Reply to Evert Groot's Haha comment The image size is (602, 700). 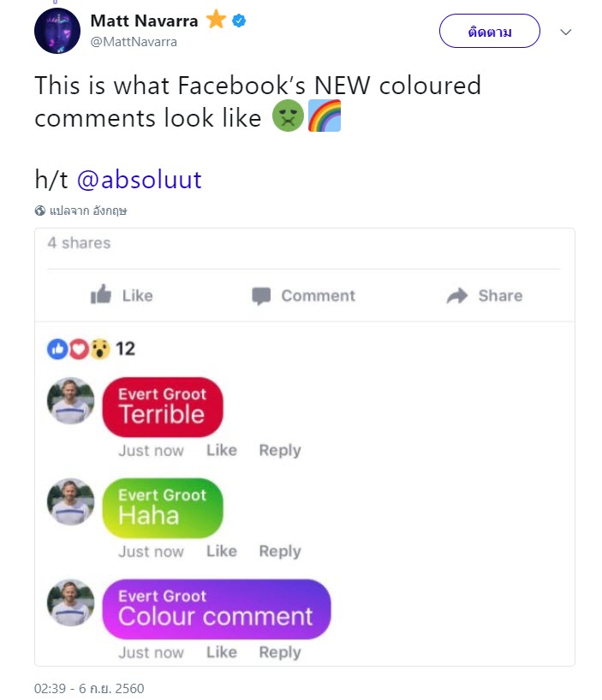pyautogui.click(x=278, y=551)
